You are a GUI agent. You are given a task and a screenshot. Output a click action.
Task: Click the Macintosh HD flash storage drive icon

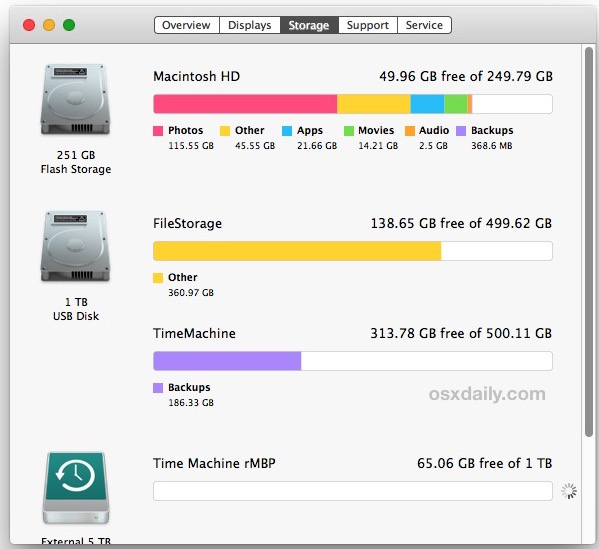tap(75, 99)
